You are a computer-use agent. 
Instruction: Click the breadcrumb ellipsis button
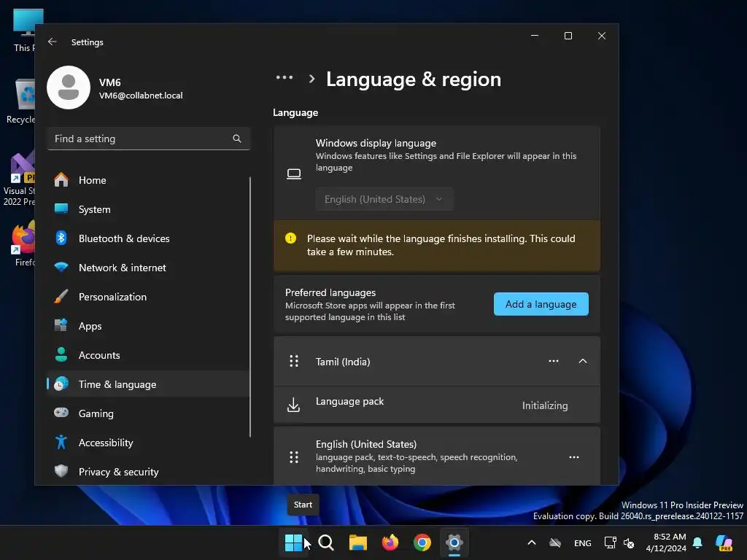point(285,77)
